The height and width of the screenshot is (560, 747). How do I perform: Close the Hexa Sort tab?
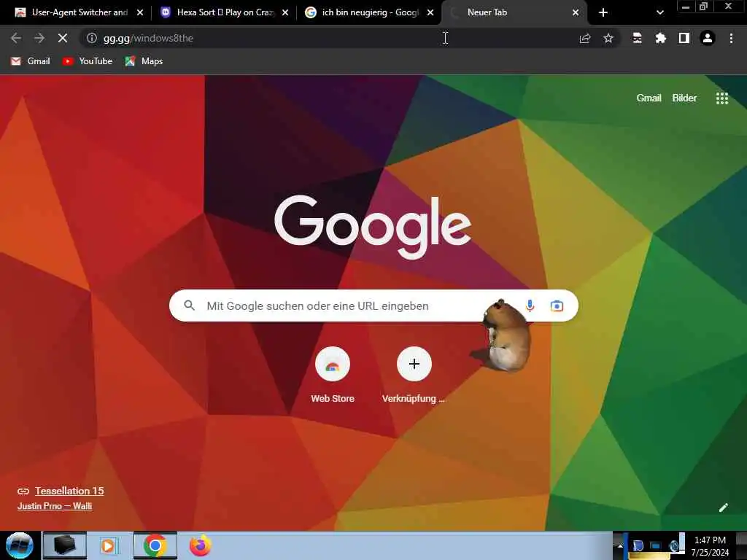[285, 13]
